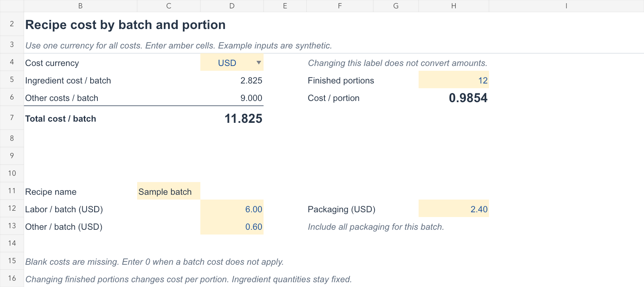Image resolution: width=644 pixels, height=287 pixels.
Task: Select the Other per batch 0.60 cell
Action: tap(232, 227)
